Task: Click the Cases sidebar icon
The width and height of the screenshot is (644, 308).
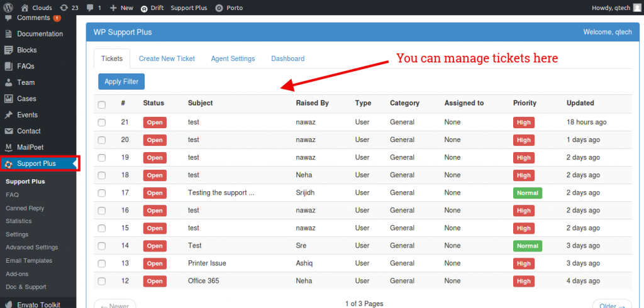Action: 9,99
